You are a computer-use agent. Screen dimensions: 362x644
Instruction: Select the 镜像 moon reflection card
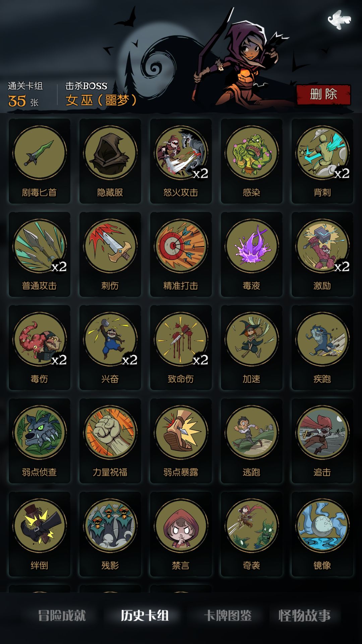322,534
